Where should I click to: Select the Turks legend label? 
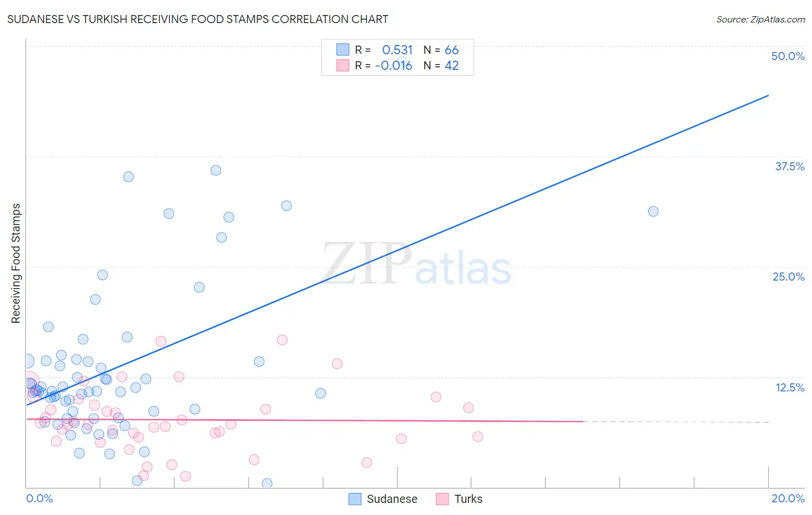pos(468,499)
